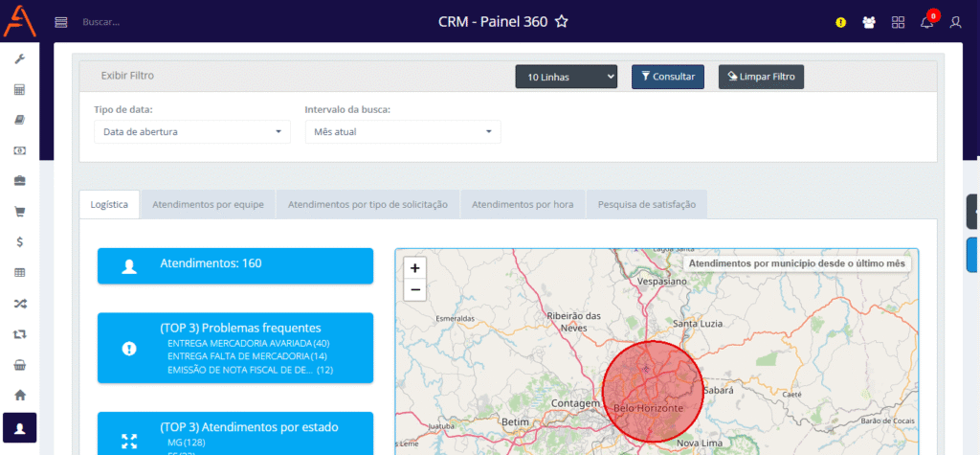The width and height of the screenshot is (980, 455).
Task: Open the Intervalo da busca dropdown
Action: click(x=402, y=131)
